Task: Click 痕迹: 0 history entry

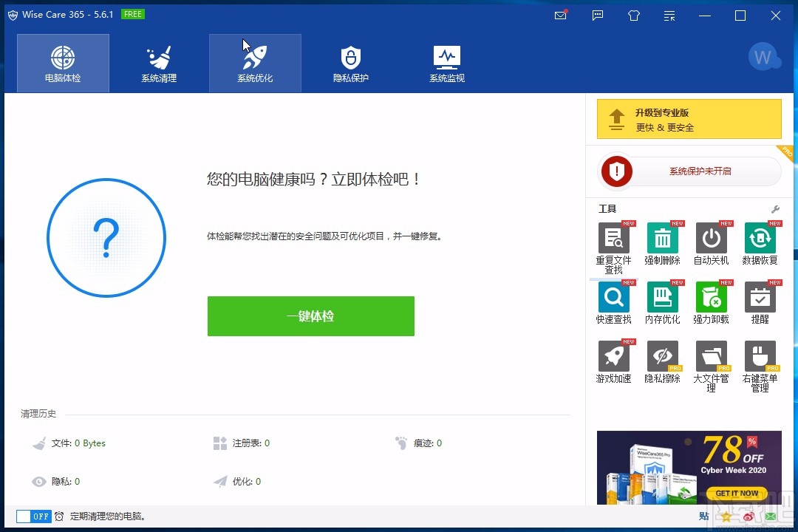Action: click(x=418, y=443)
